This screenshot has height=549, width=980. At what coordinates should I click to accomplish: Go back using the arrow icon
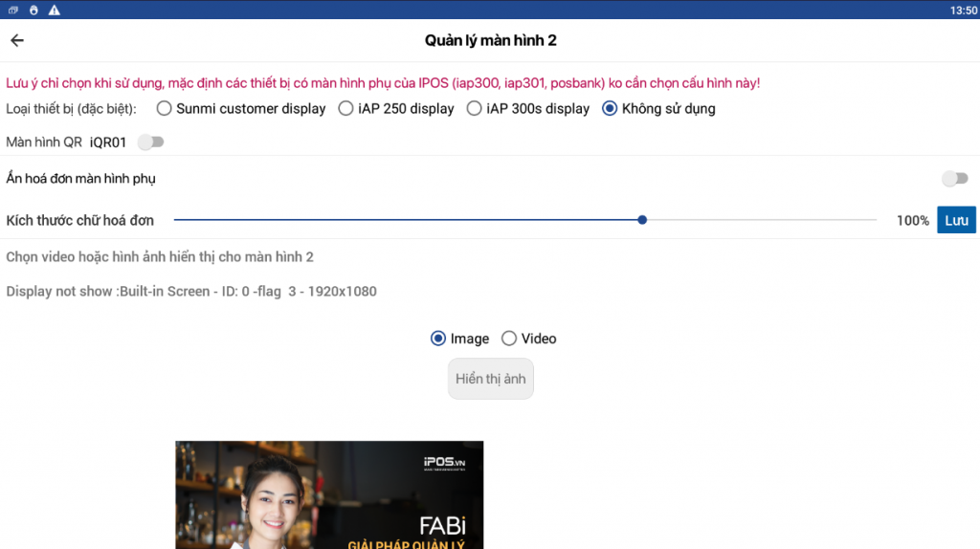click(x=17, y=40)
